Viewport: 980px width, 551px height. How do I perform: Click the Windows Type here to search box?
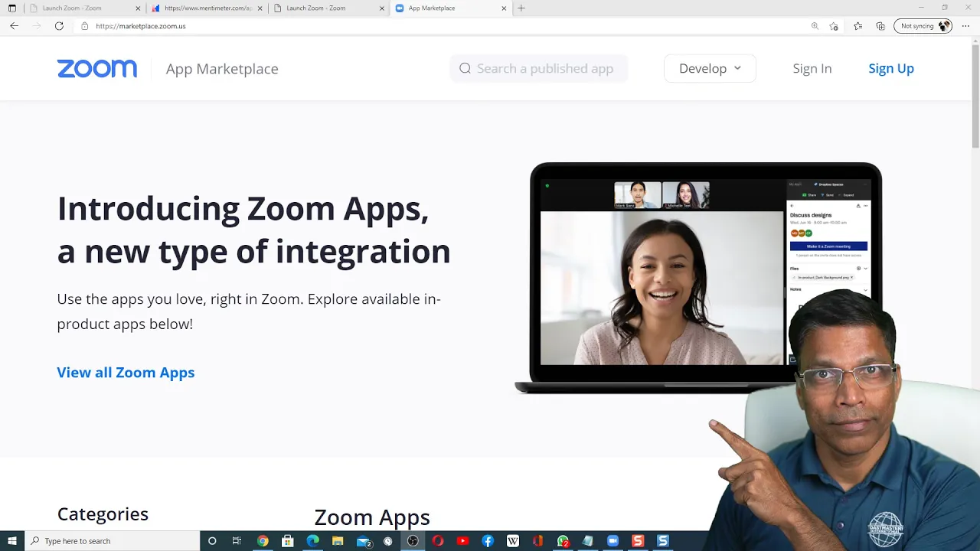[x=112, y=541]
